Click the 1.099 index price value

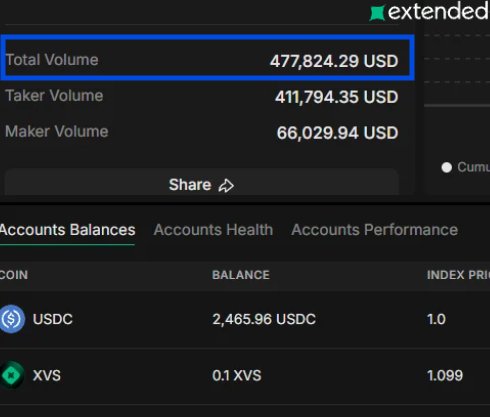[x=445, y=376]
